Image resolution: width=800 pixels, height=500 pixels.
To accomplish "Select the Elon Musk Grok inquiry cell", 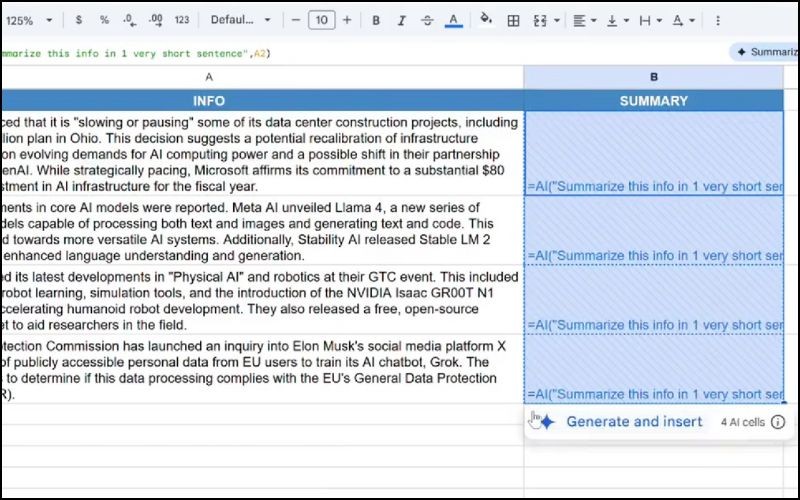I will 262,369.
